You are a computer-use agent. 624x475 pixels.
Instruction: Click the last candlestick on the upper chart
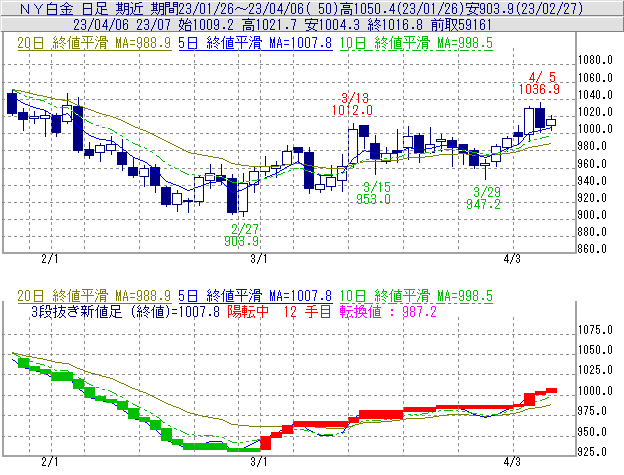[x=551, y=122]
